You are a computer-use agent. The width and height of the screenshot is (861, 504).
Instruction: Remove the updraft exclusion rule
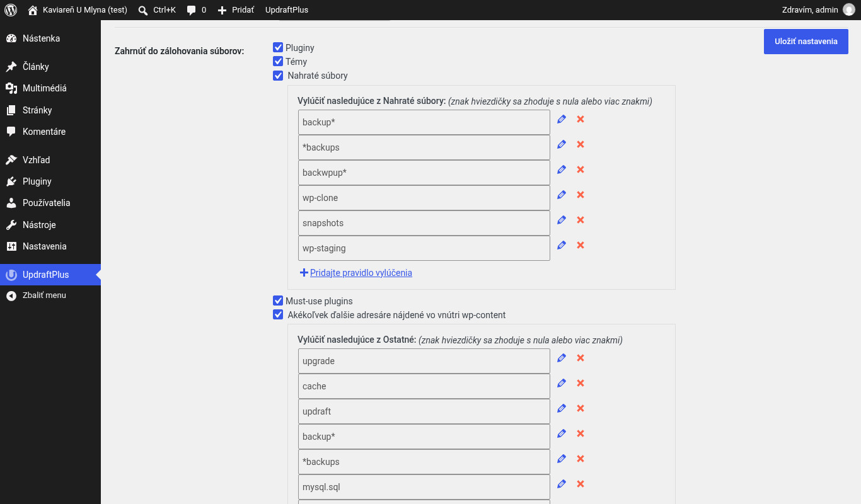pyautogui.click(x=581, y=408)
